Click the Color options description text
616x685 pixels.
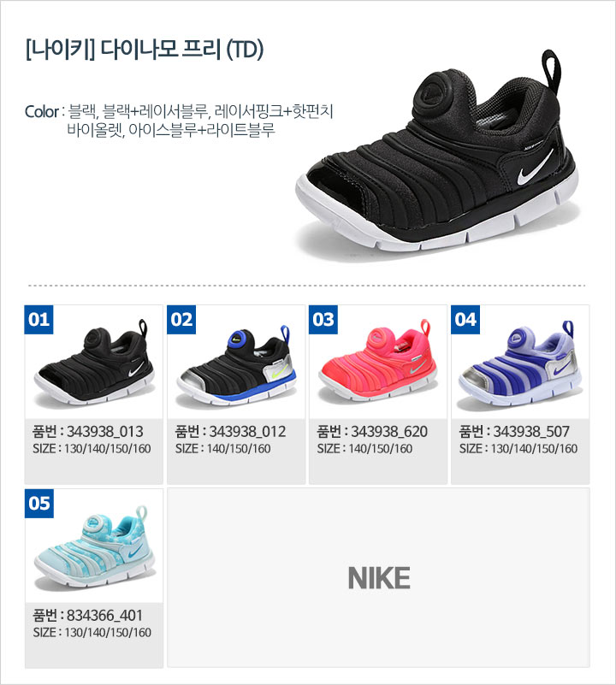tap(180, 121)
